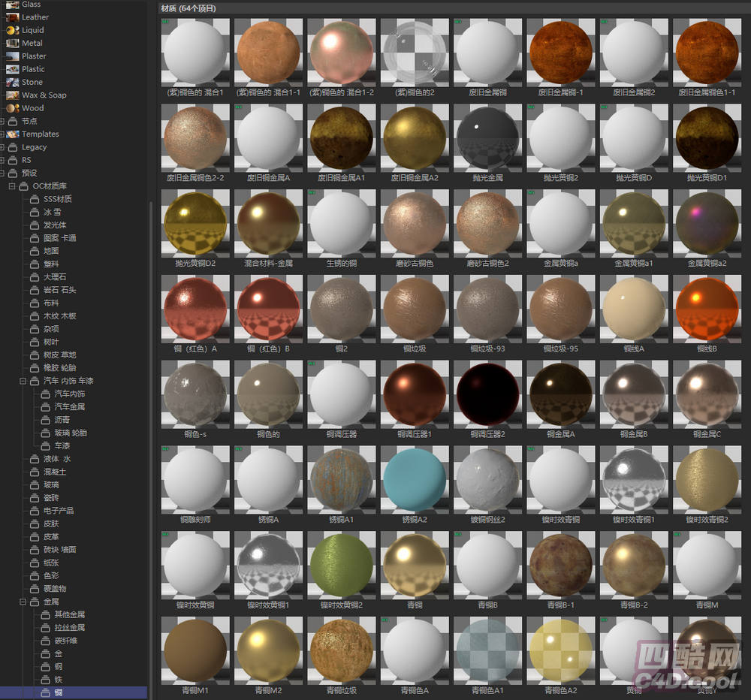Screen dimensions: 751x700
Task: Collapse the 汽车 内饰 车漆 folder
Action: [24, 381]
